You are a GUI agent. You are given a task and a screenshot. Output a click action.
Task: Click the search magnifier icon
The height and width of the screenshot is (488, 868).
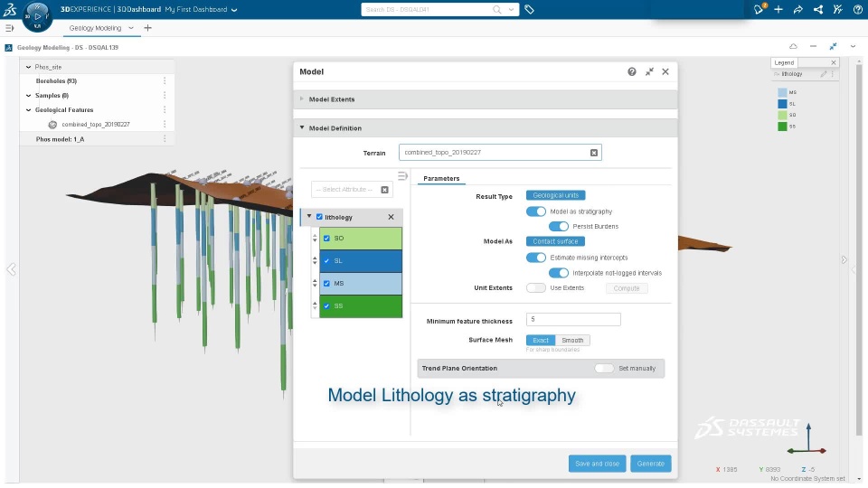coord(497,9)
